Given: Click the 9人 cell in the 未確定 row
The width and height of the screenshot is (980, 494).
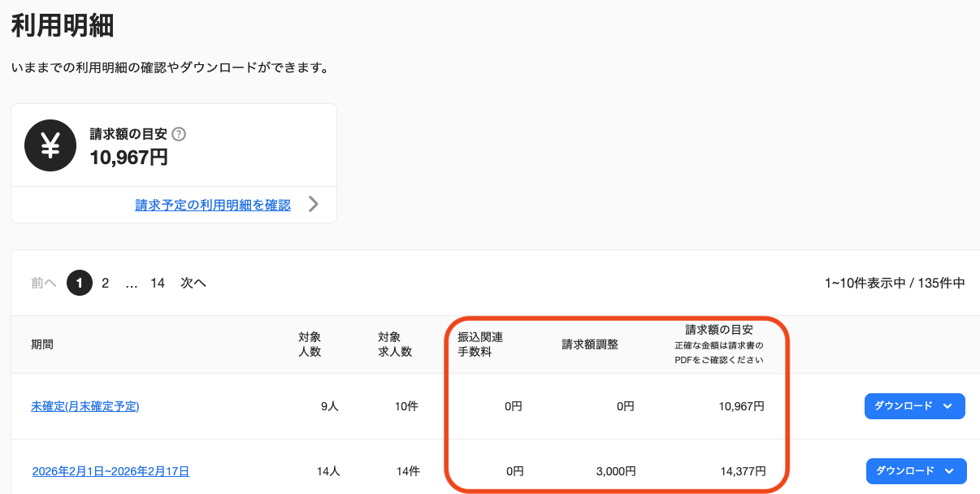Looking at the screenshot, I should click(331, 405).
